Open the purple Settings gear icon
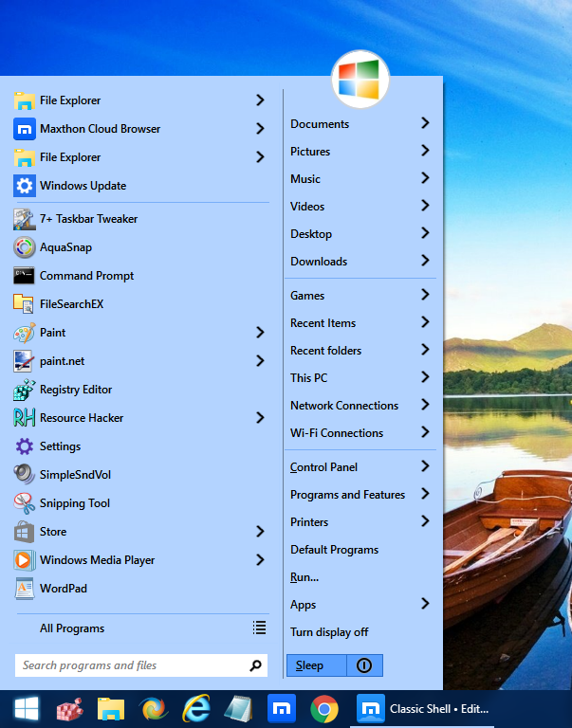Screen dimensions: 572x728 point(24,446)
